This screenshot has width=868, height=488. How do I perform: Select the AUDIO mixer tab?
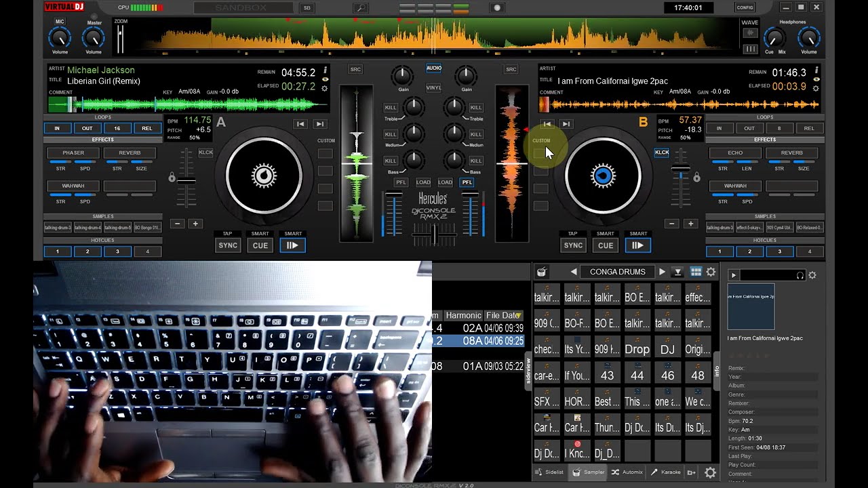pos(434,68)
